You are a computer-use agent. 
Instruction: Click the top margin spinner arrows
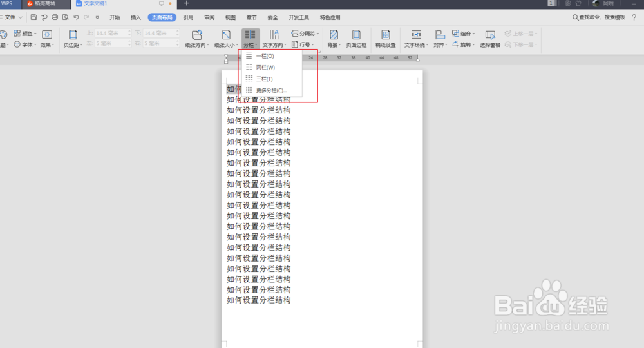129,33
